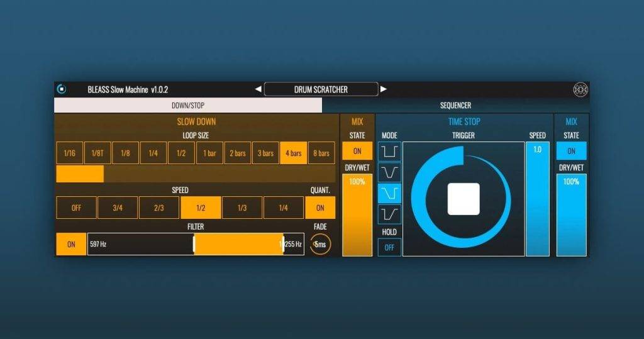The image size is (644, 339).
Task: Select the 1/4 speed button
Action: click(284, 208)
